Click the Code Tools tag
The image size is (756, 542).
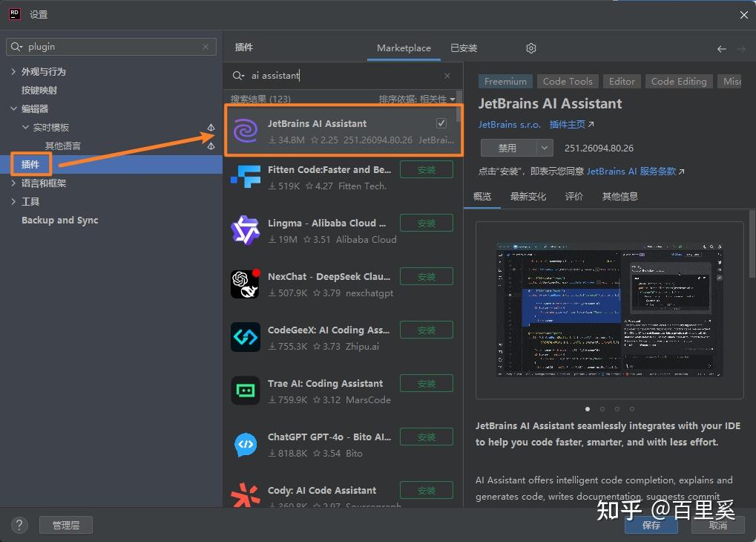[568, 82]
